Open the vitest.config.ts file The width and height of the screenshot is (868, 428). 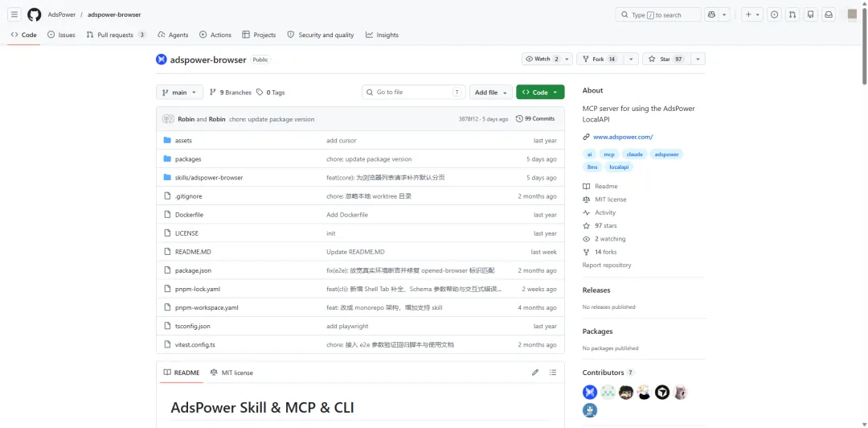[x=194, y=345]
